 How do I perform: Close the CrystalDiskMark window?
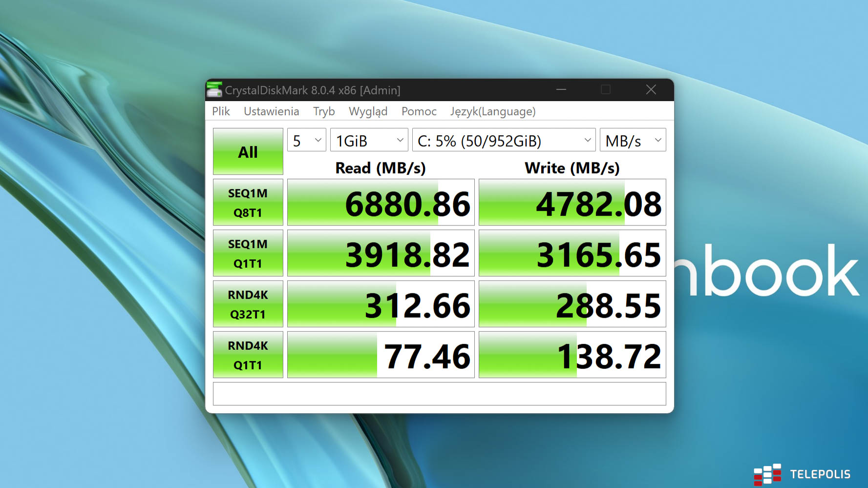pyautogui.click(x=651, y=90)
